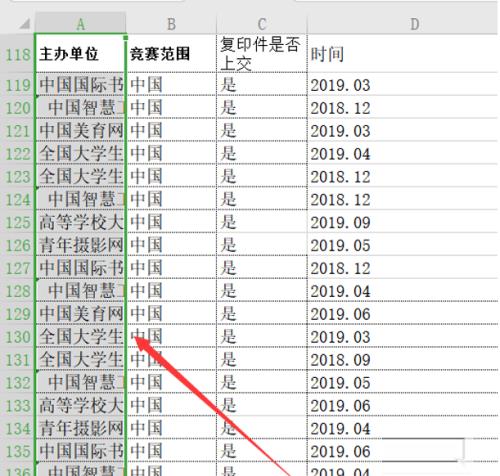Click cell 2019.03 in row 130
Viewport: 500px width, 476px height.
pyautogui.click(x=403, y=336)
